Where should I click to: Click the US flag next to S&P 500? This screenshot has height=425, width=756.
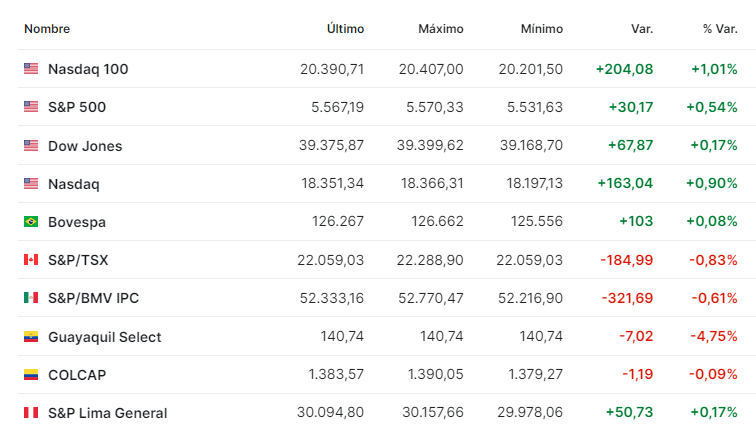point(31,107)
